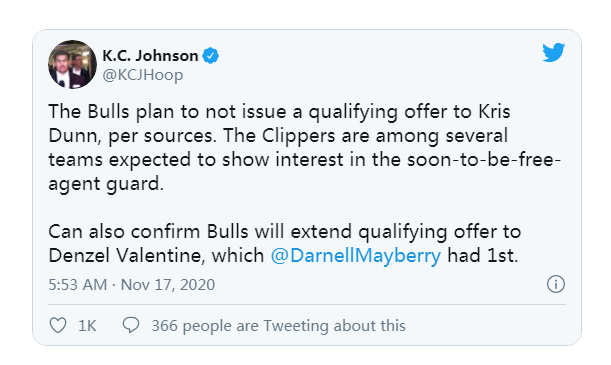This screenshot has height=365, width=611.
Task: Click the K.C. Johnson display name
Action: click(150, 56)
